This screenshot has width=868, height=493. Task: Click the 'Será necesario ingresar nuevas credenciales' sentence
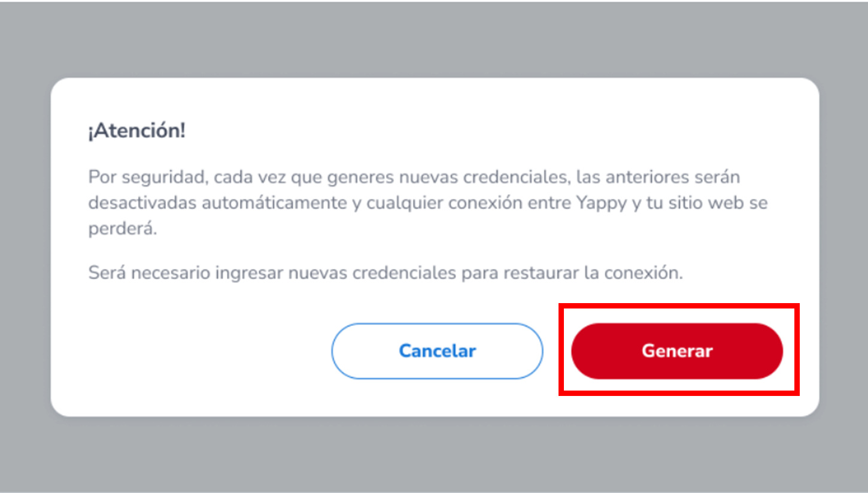pos(386,273)
